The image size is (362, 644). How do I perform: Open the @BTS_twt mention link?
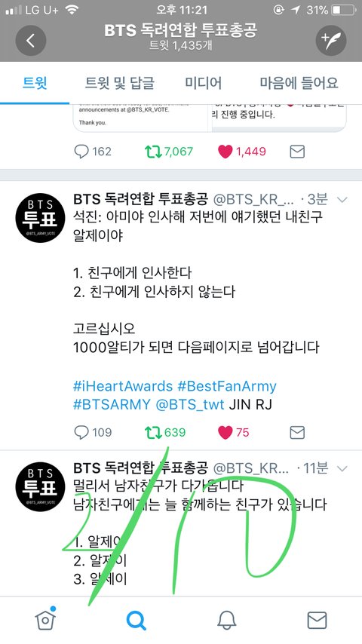click(190, 404)
